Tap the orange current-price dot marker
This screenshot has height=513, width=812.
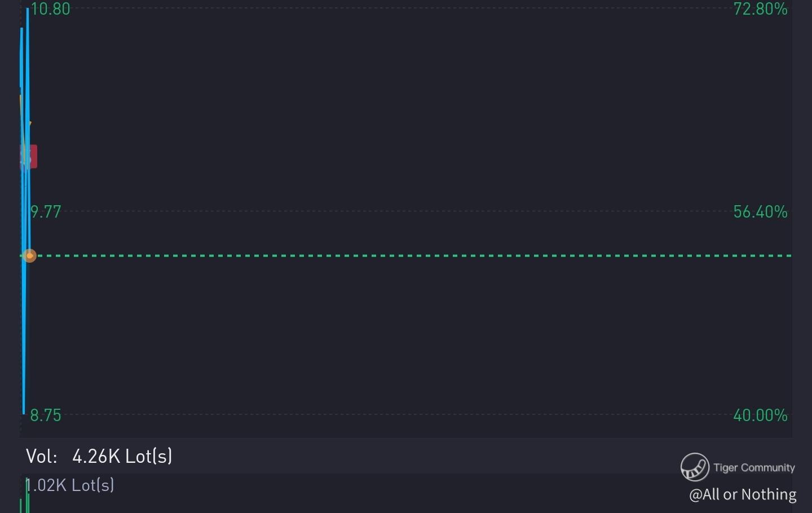(30, 256)
